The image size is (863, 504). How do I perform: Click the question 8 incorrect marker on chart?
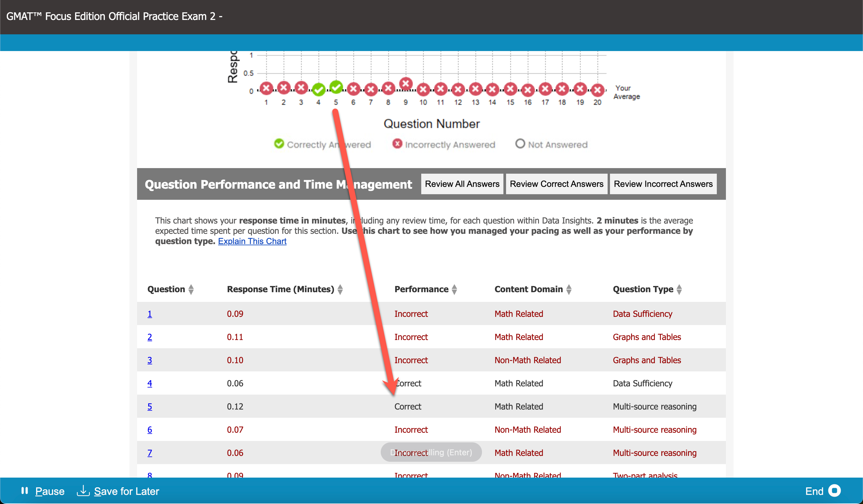[x=388, y=88]
